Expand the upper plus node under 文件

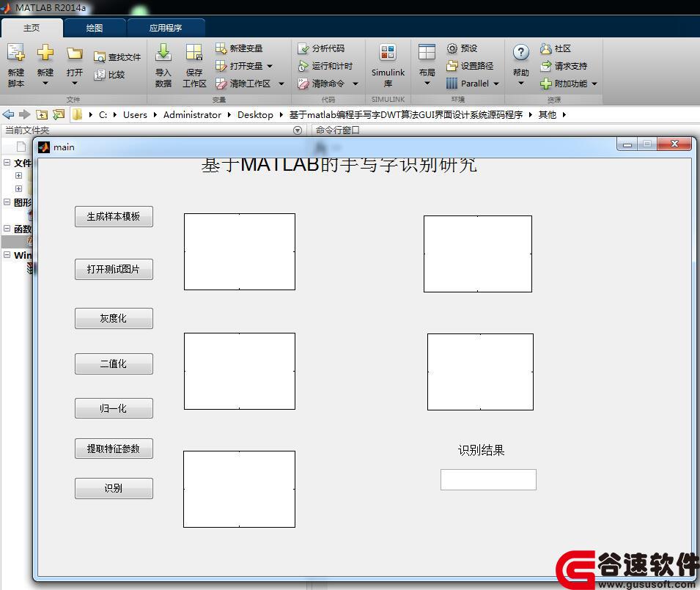[19, 176]
